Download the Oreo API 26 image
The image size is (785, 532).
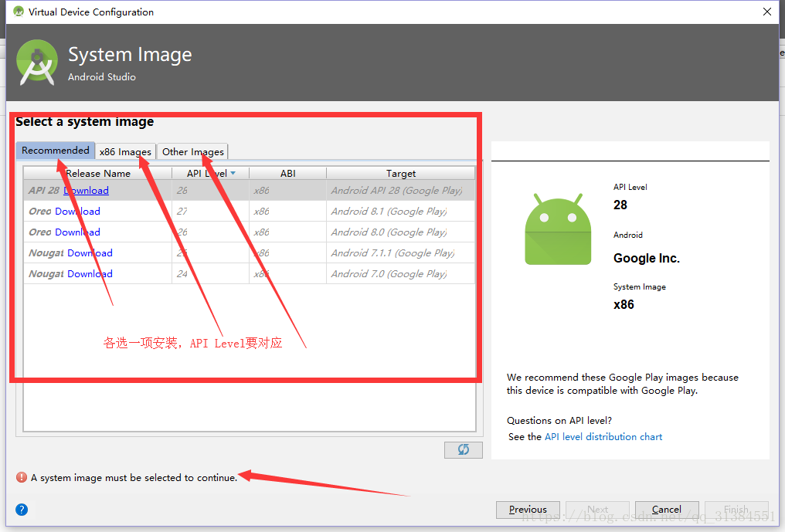tap(77, 232)
